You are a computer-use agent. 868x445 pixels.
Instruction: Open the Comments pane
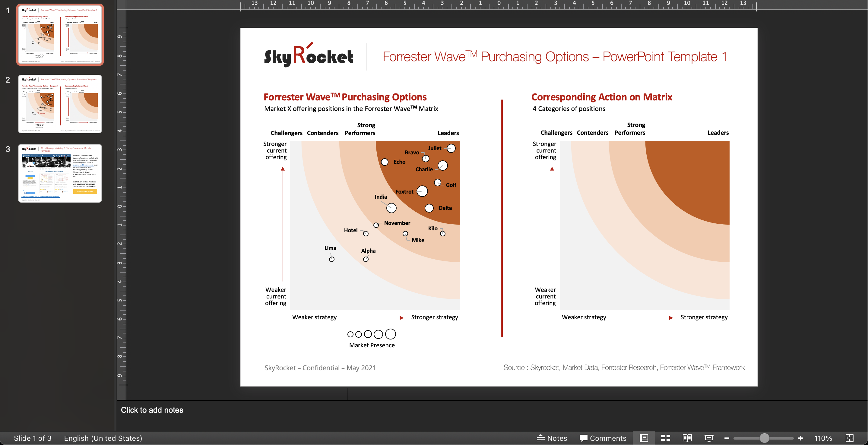[603, 438]
